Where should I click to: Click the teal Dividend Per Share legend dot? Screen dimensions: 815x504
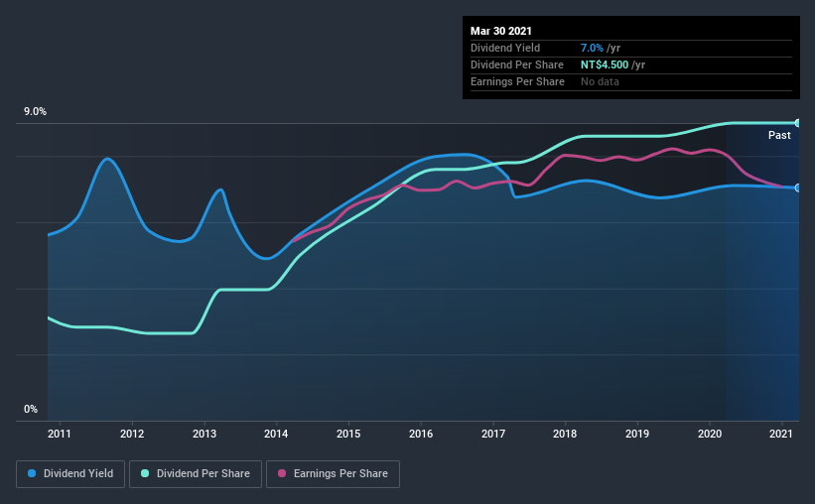[x=145, y=473]
